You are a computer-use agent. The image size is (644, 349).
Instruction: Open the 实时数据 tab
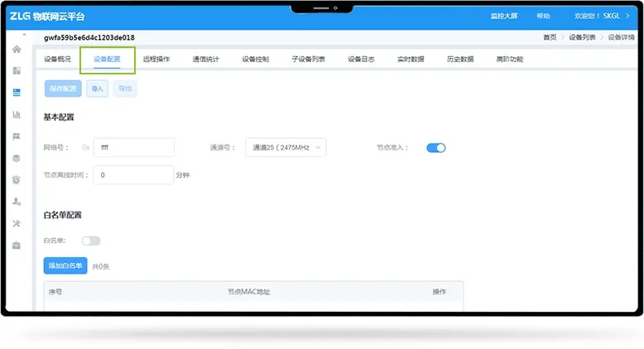pos(411,60)
